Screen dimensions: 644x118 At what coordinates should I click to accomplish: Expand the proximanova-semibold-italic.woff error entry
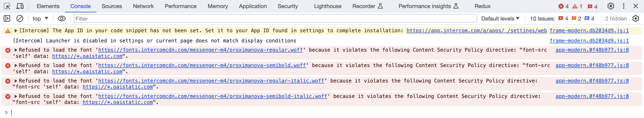(x=16, y=96)
